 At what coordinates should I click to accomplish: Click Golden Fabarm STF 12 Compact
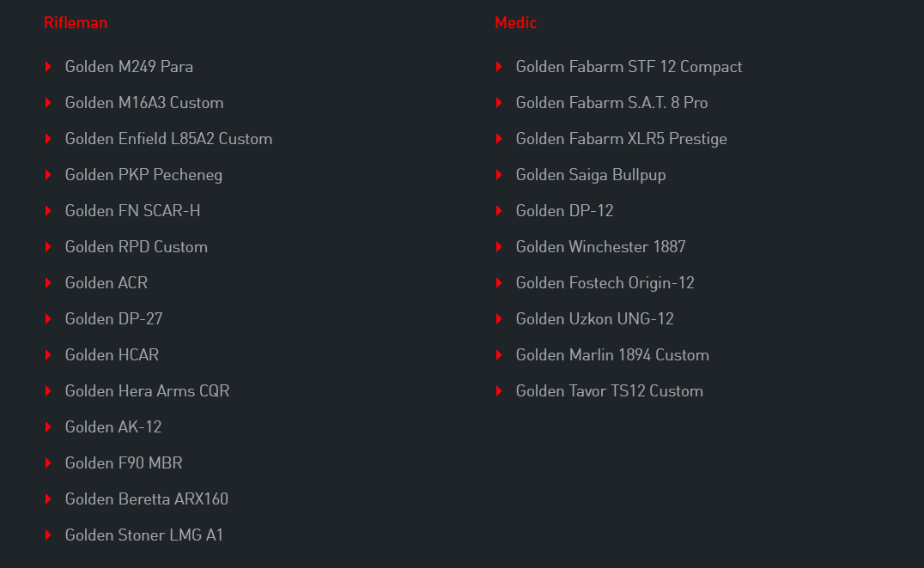click(629, 67)
